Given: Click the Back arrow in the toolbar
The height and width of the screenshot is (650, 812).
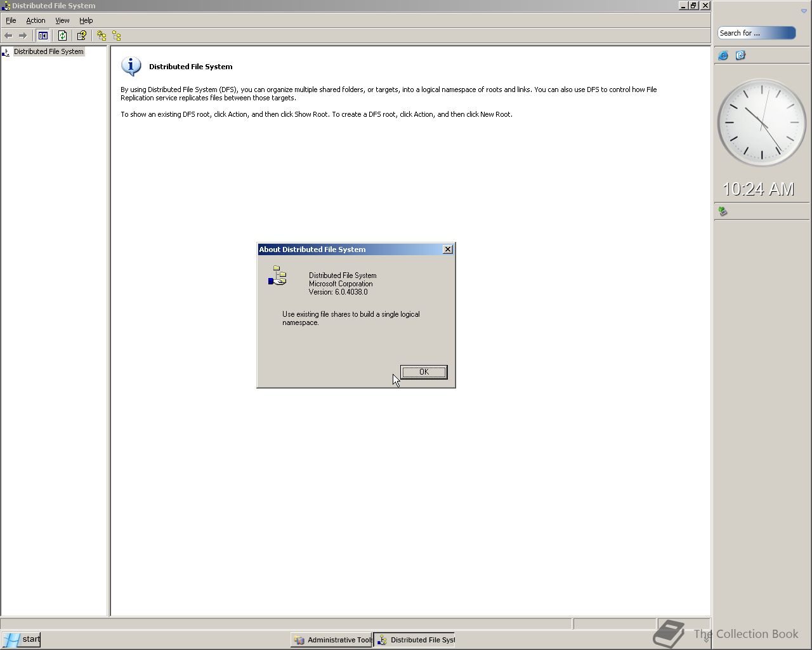Looking at the screenshot, I should pos(8,36).
